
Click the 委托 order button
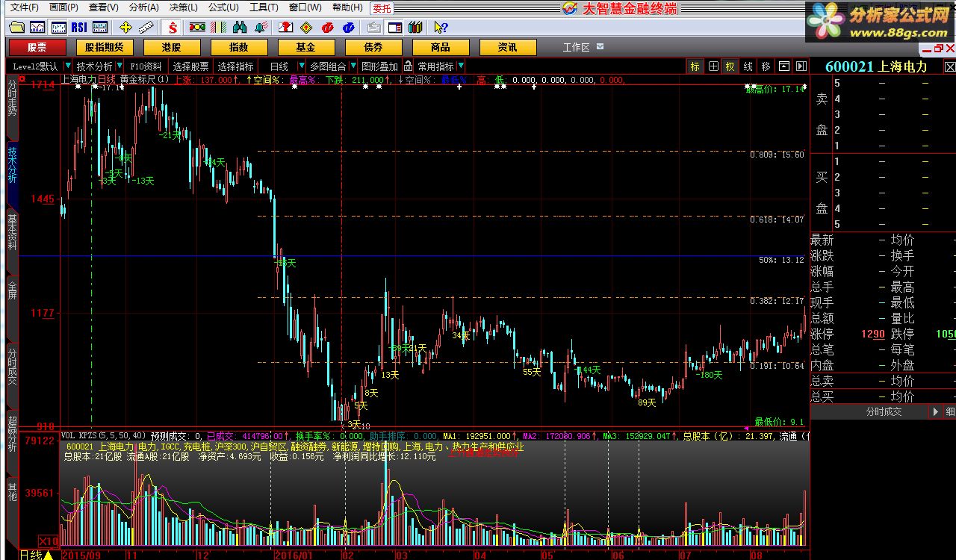coord(382,7)
